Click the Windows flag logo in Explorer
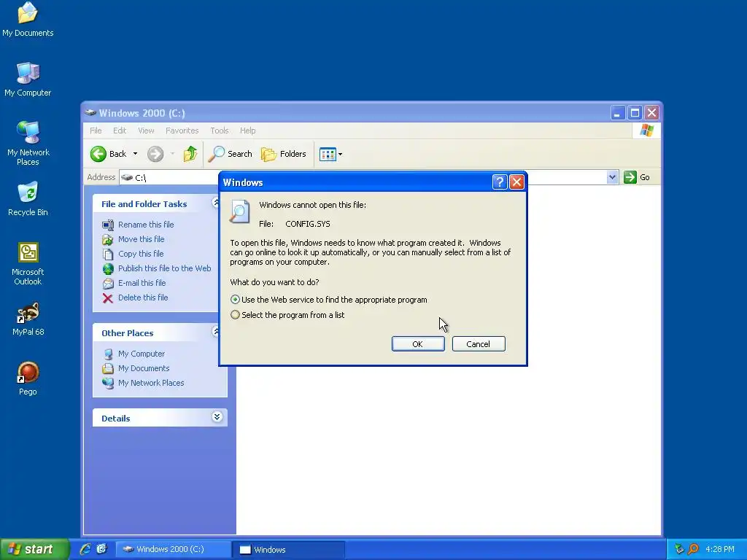Image resolution: width=747 pixels, height=560 pixels. [x=646, y=131]
